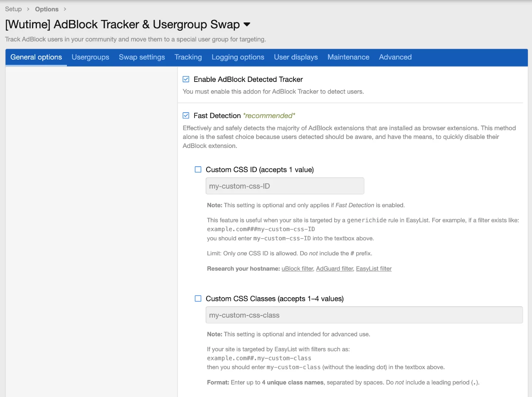Open the Maintenance tab
The width and height of the screenshot is (532, 397).
point(348,57)
